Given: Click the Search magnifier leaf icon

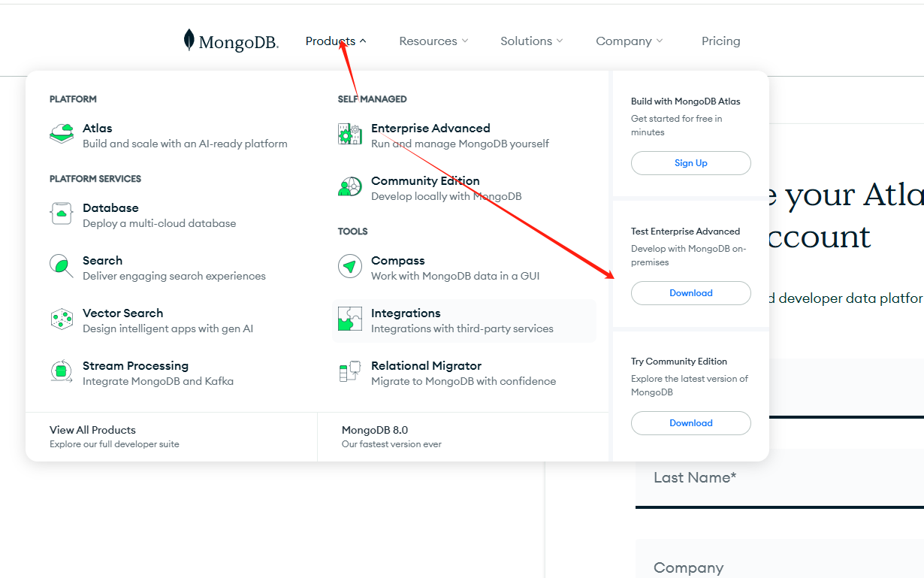Looking at the screenshot, I should (62, 266).
